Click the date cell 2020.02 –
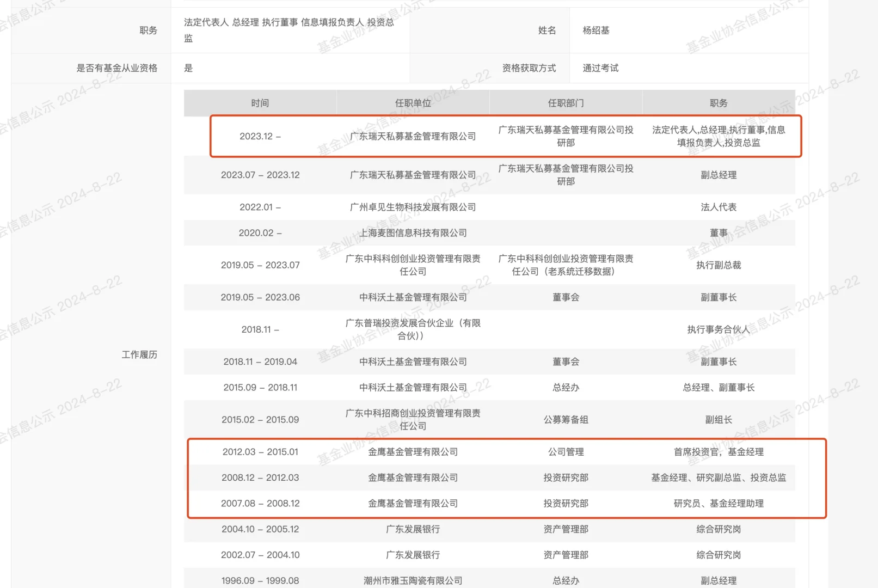878x588 pixels. click(x=260, y=232)
